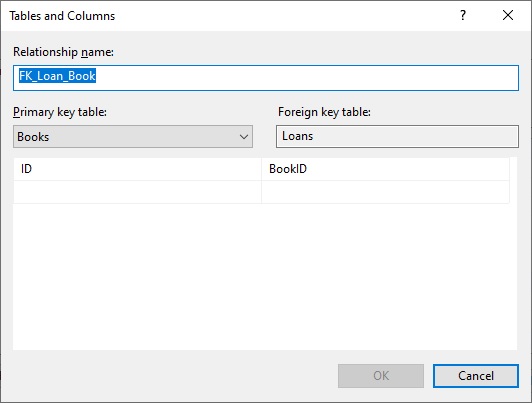This screenshot has width=532, height=403.
Task: Click empty second row under ID
Action: tap(137, 192)
